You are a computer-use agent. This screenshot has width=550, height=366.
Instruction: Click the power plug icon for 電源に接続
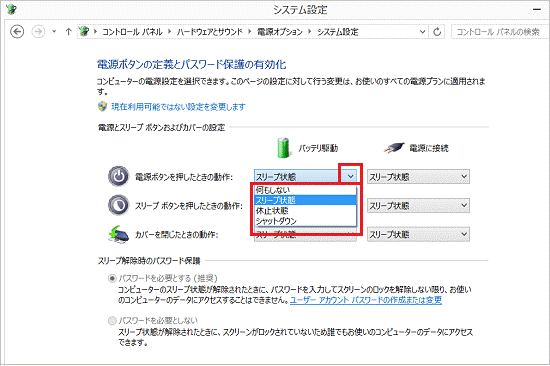point(394,148)
